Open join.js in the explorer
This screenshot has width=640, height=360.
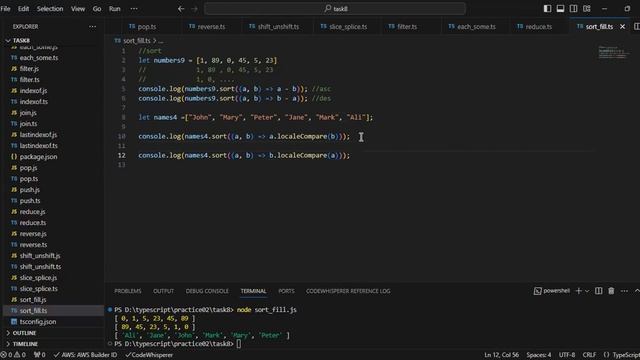tap(28, 113)
